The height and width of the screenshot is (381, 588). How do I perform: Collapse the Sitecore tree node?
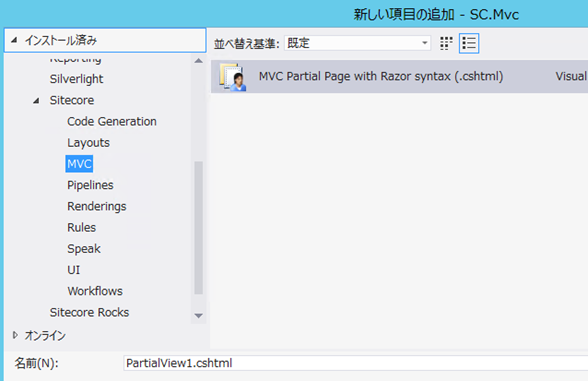(x=36, y=100)
